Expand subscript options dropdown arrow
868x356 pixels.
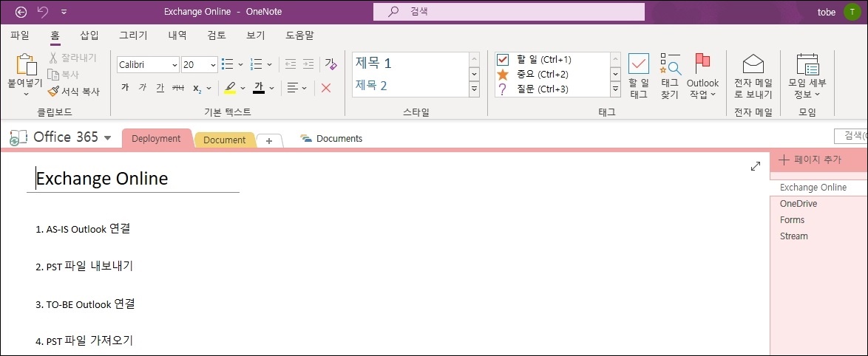tap(211, 88)
